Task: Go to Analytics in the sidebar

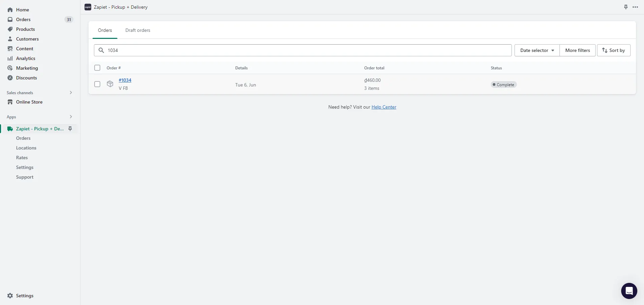Action: tap(25, 58)
